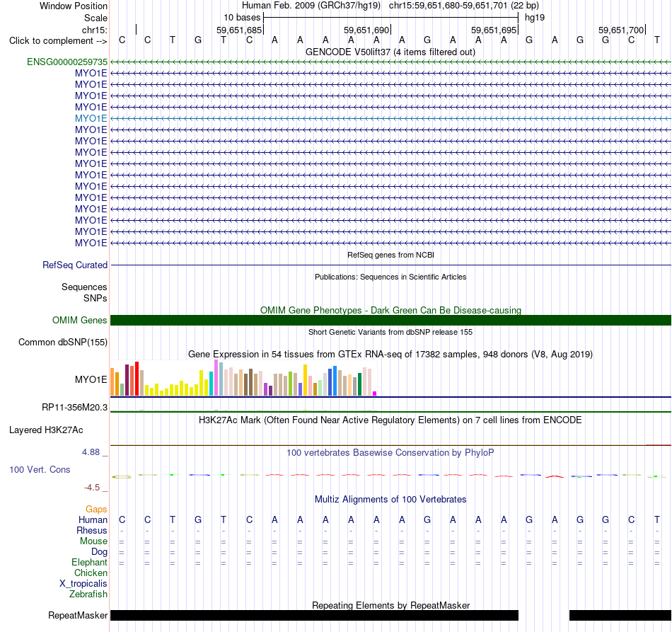672x632 pixels.
Task: Select the long black RepeatMasker block on left
Action: click(x=314, y=615)
